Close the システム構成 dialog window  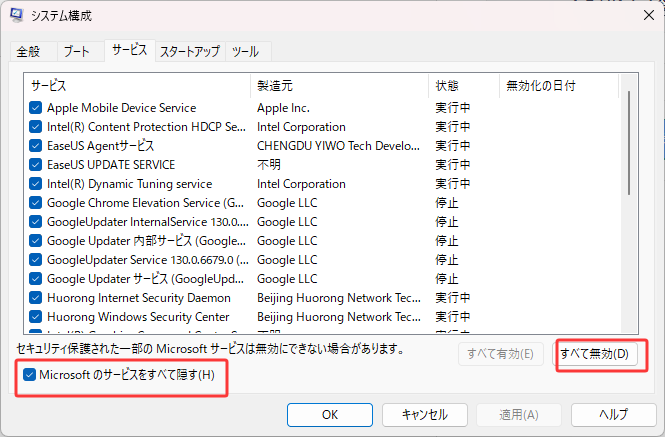point(648,15)
